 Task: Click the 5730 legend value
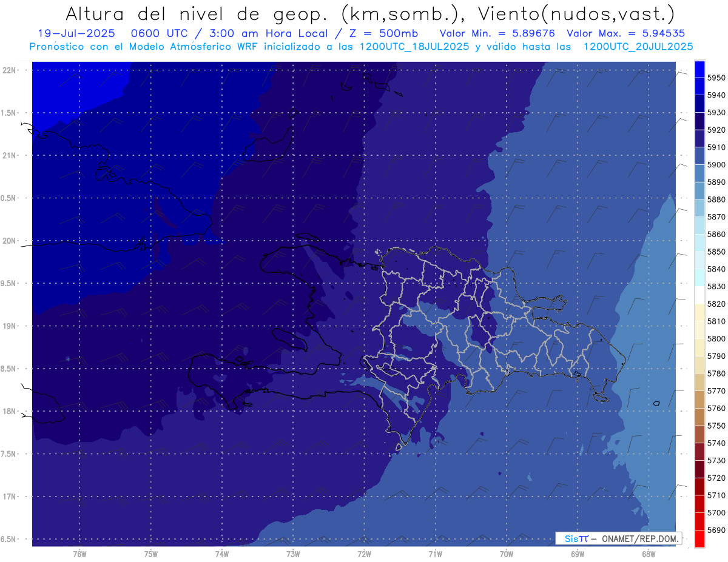click(716, 460)
